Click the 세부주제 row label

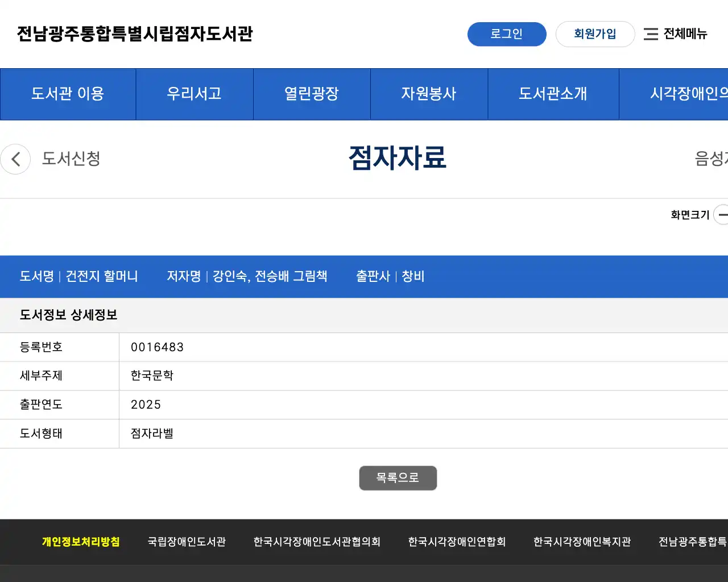pyautogui.click(x=41, y=376)
